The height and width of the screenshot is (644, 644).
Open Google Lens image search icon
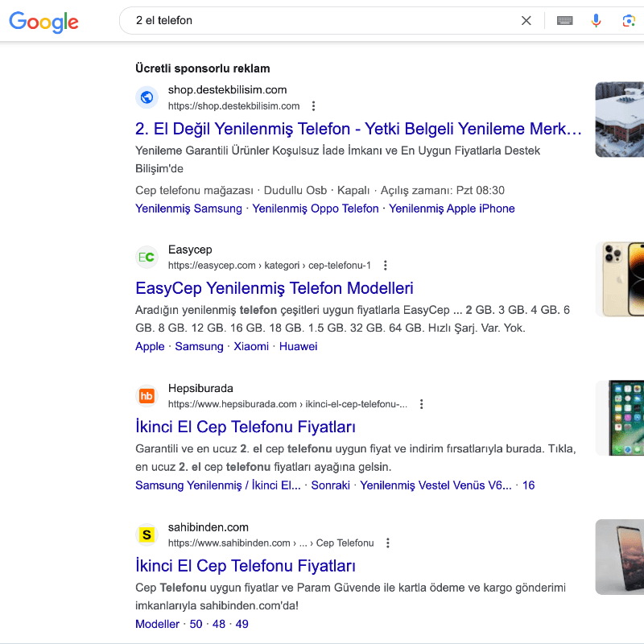tap(629, 21)
